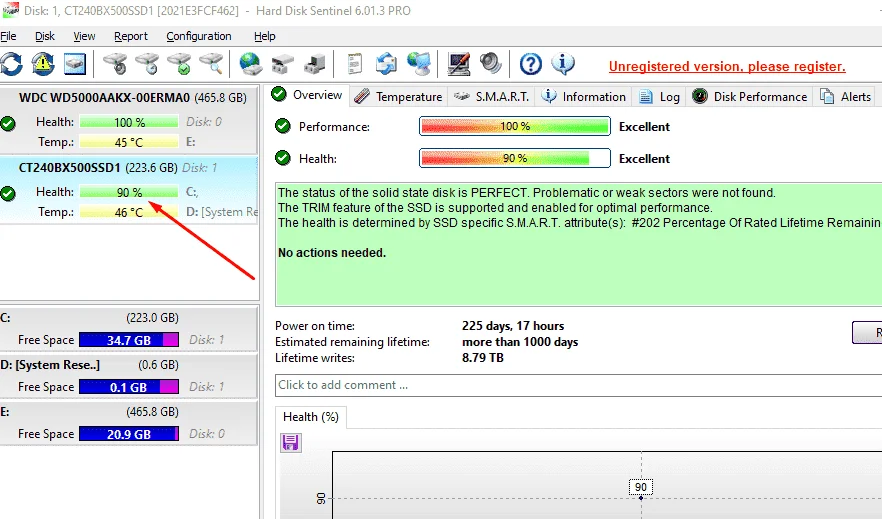Viewport: 882px width, 519px height.
Task: Click the WDC disk Health 100 % bar
Action: 129,122
